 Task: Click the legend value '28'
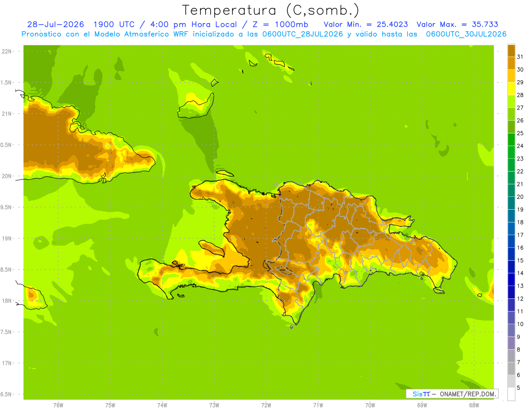coord(520,95)
